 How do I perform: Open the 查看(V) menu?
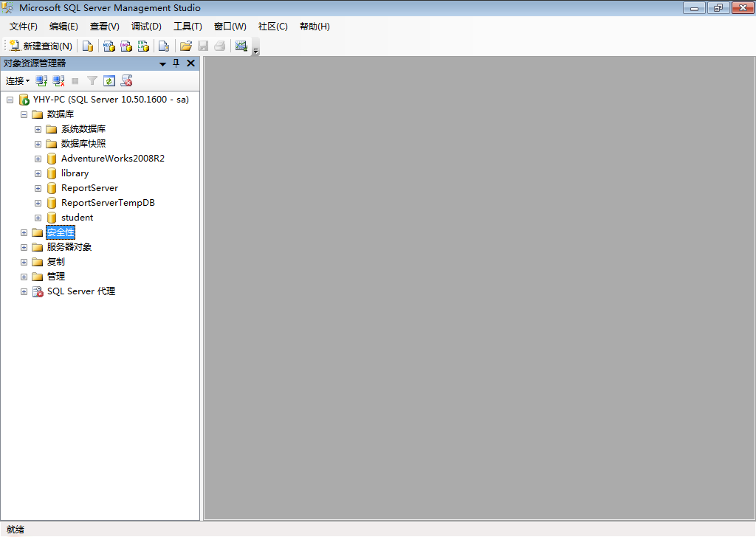(x=105, y=27)
